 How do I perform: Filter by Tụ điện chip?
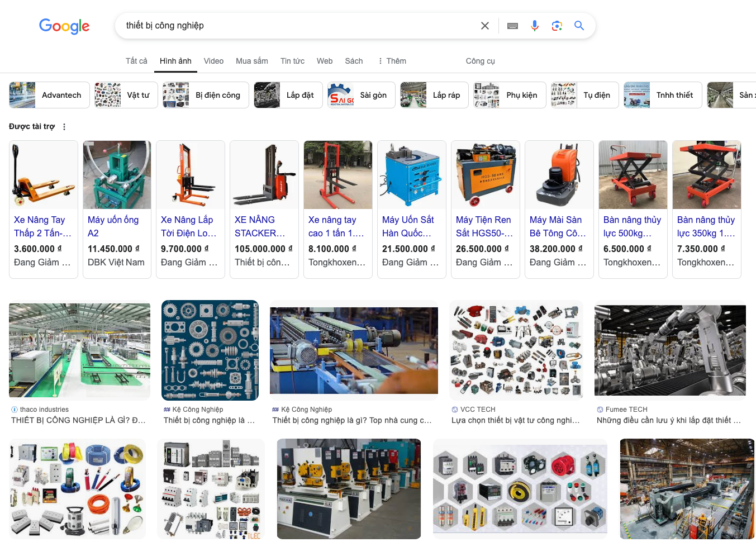pyautogui.click(x=584, y=95)
